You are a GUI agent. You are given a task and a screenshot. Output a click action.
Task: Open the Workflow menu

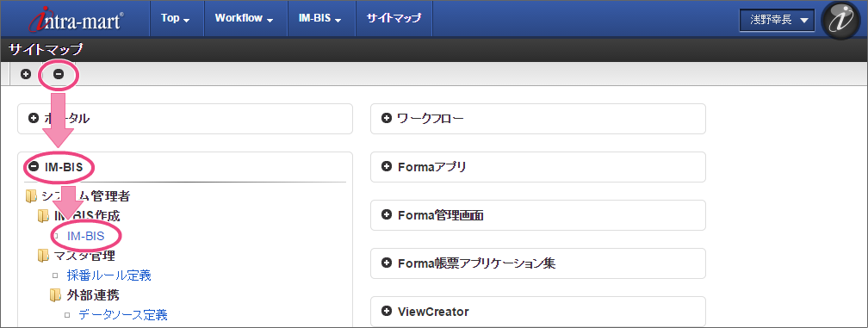[x=245, y=18]
